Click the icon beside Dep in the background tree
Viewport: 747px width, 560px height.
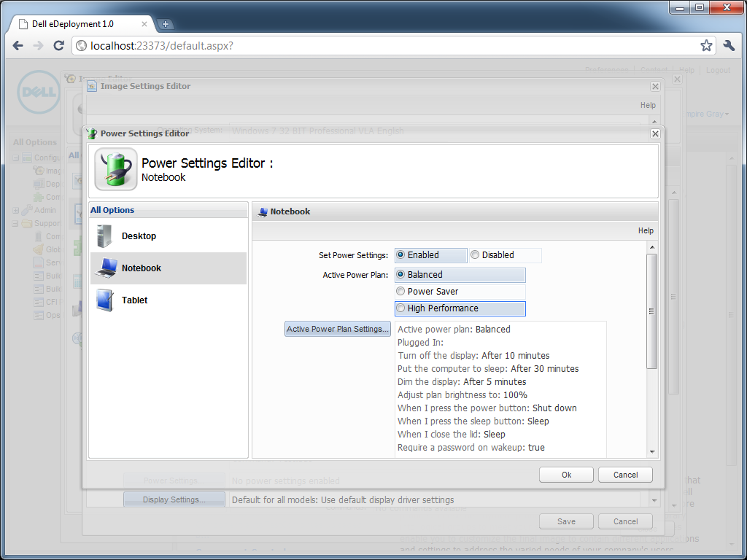coord(39,184)
